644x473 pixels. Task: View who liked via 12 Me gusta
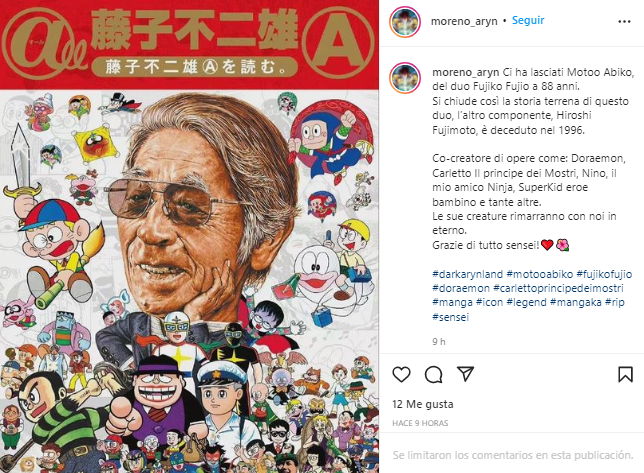click(x=423, y=404)
